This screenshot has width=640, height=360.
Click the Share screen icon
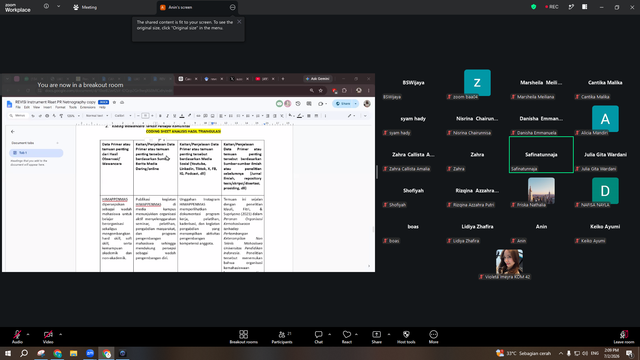pyautogui.click(x=376, y=337)
